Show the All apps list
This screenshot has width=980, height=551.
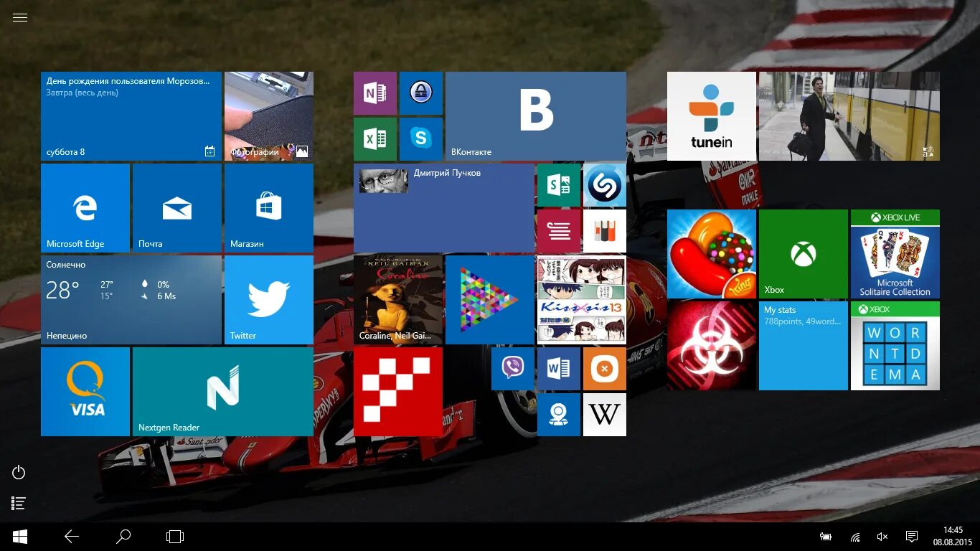(x=19, y=504)
